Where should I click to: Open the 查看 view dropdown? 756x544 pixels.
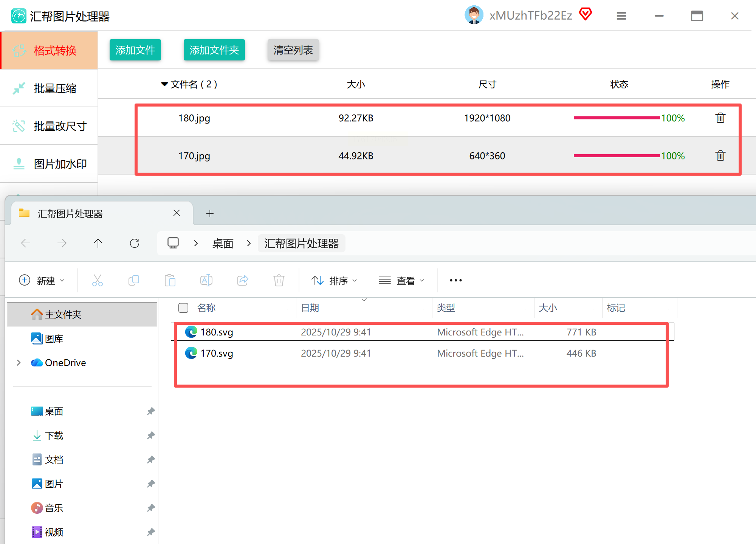[401, 280]
